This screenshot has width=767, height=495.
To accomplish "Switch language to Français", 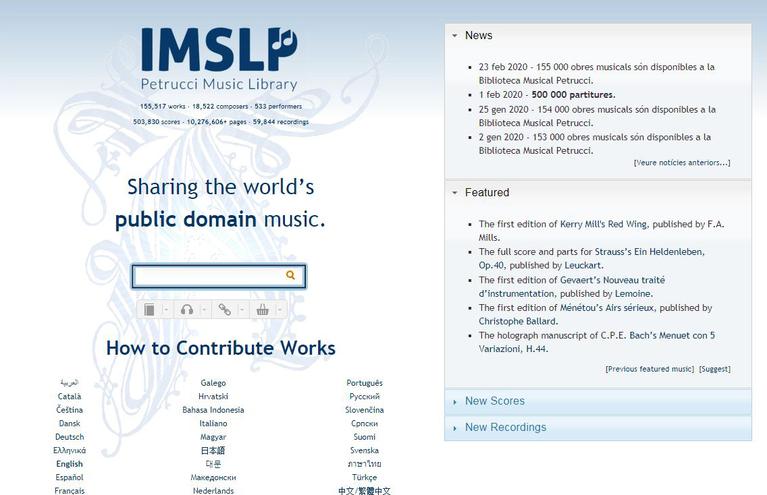I will click(x=69, y=491).
